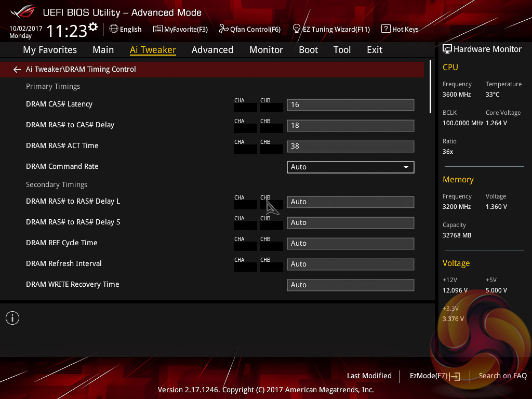The image size is (532, 399).
Task: Open MyFavorite(F3) list
Action: click(x=180, y=29)
